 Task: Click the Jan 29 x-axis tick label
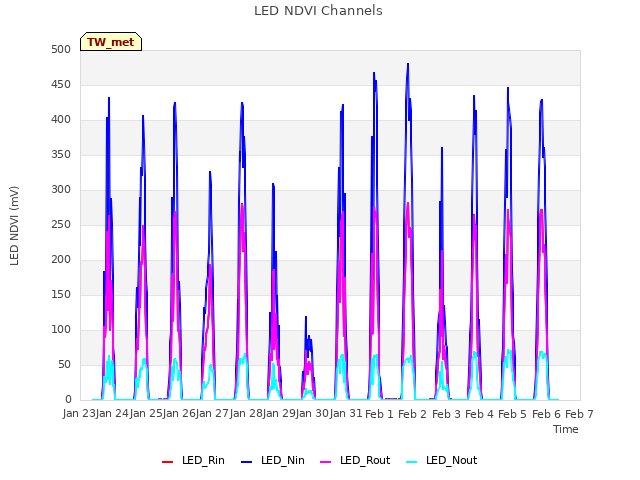(279, 414)
